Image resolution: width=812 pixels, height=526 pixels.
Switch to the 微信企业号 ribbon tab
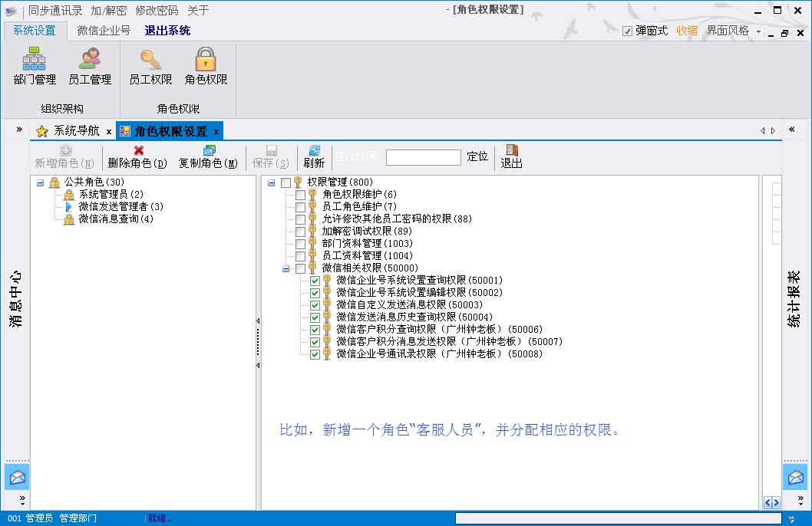pos(104,31)
